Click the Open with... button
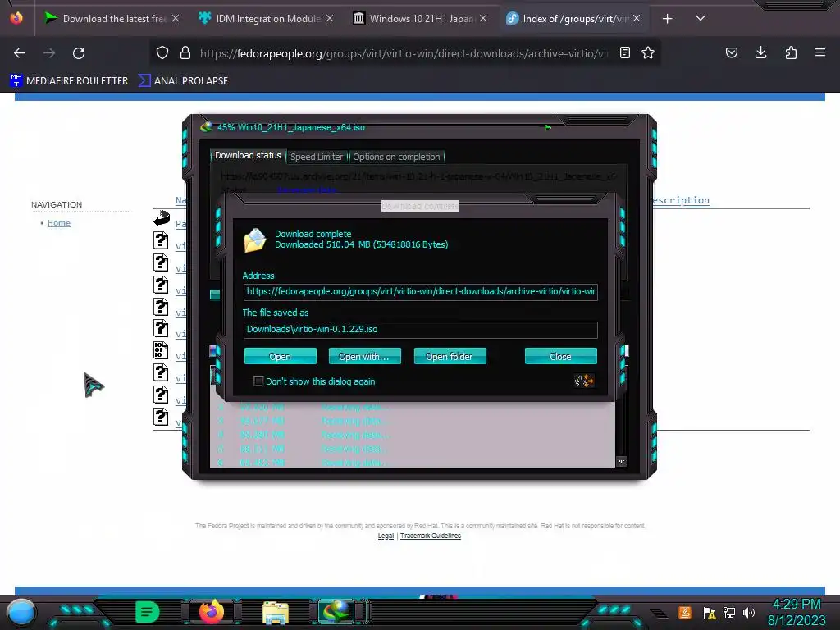Viewport: 840px width, 630px height. pyautogui.click(x=364, y=356)
